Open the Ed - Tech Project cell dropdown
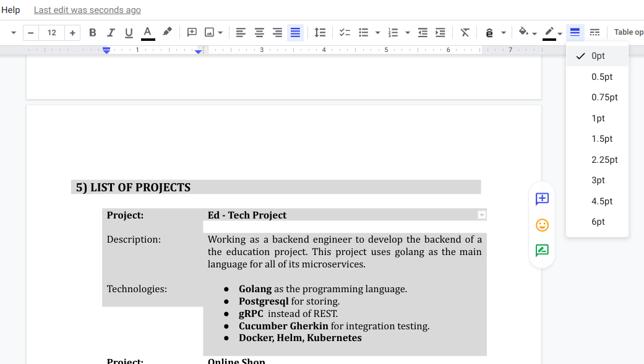644x364 pixels. pos(482,214)
